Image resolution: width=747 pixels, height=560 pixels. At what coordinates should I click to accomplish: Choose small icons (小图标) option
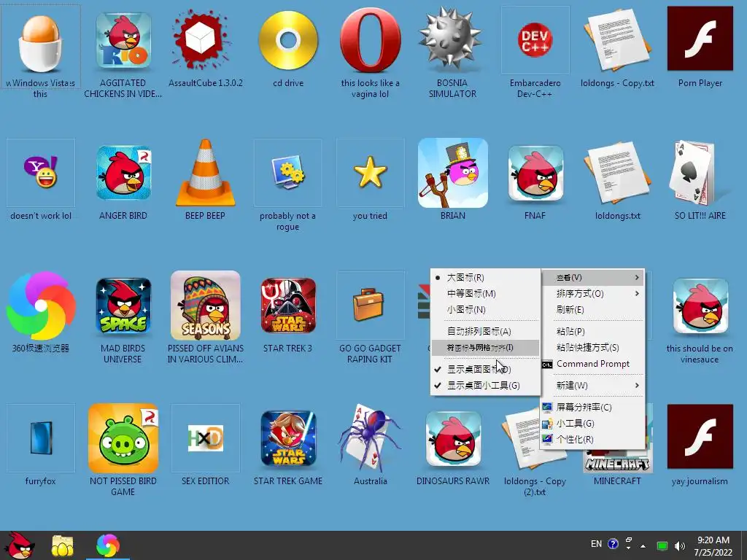coord(485,309)
